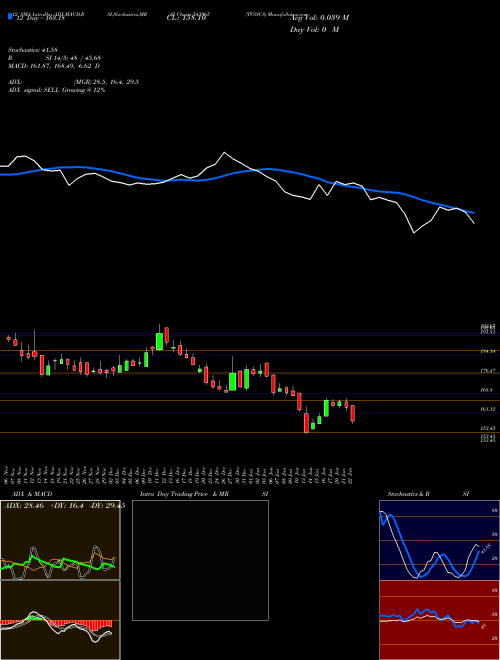Click the RSI 14/5 values line

[x=54, y=58]
